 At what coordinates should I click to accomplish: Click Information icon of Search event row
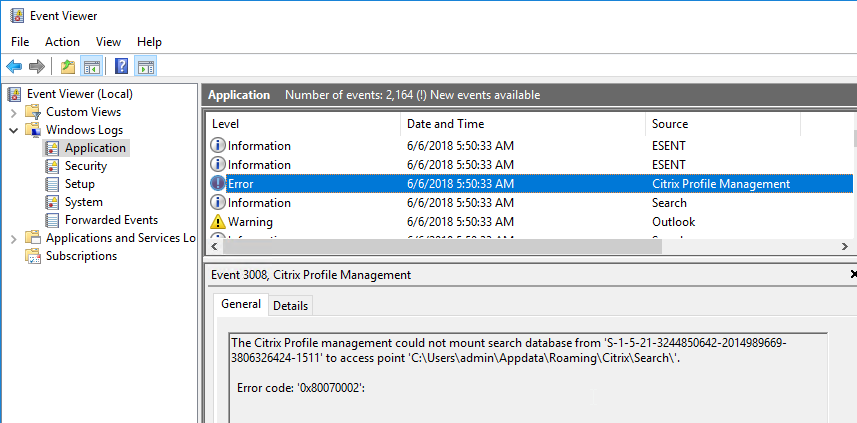[218, 203]
